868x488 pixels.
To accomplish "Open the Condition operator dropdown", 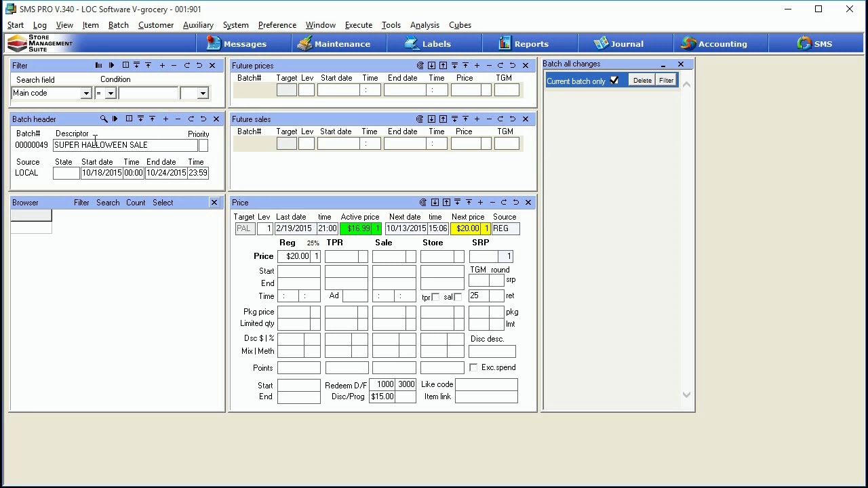I will (x=111, y=94).
